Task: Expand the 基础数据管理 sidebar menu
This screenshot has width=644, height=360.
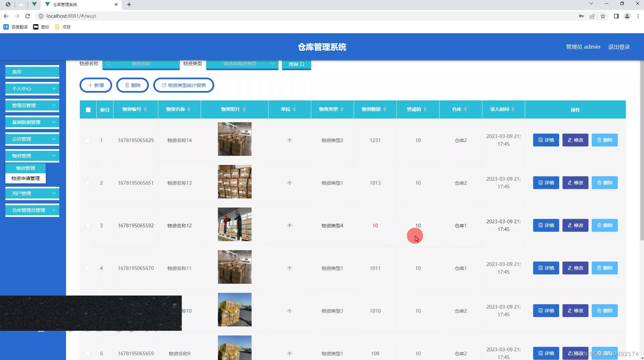Action: pos(32,122)
